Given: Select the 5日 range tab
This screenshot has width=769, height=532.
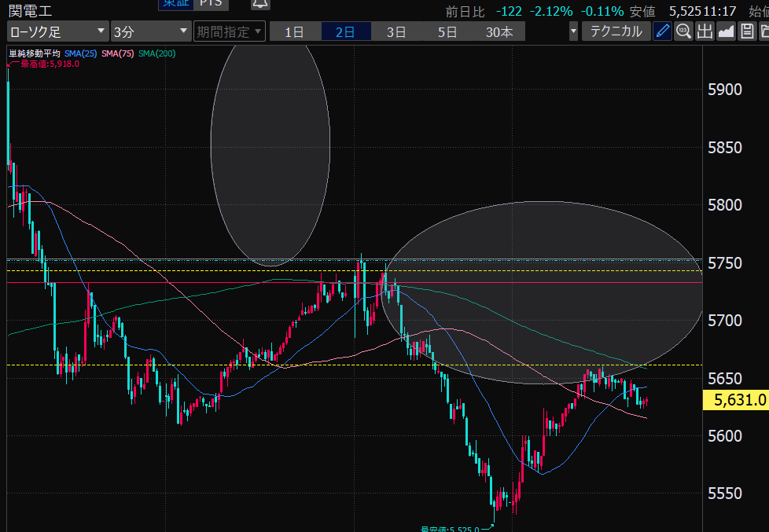Looking at the screenshot, I should [447, 31].
